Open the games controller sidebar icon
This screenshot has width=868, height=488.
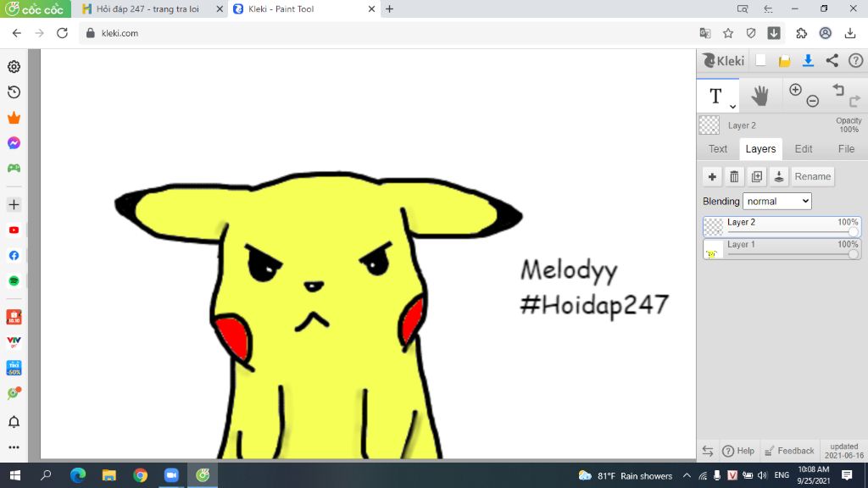[x=14, y=169]
